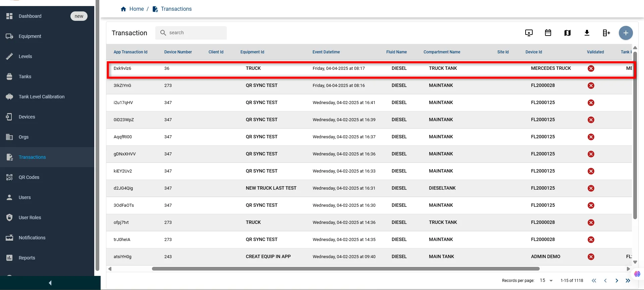
Task: Open the Dashboard sidebar item
Action: coord(47,16)
